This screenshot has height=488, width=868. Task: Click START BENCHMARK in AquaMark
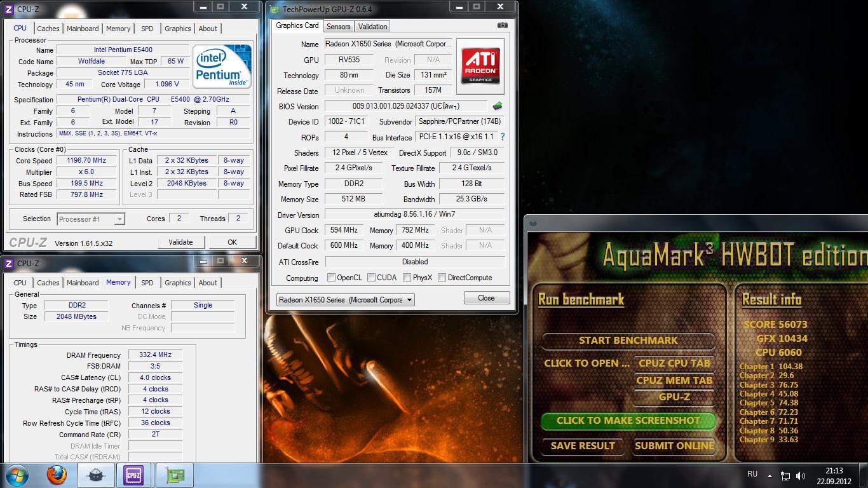(x=628, y=341)
